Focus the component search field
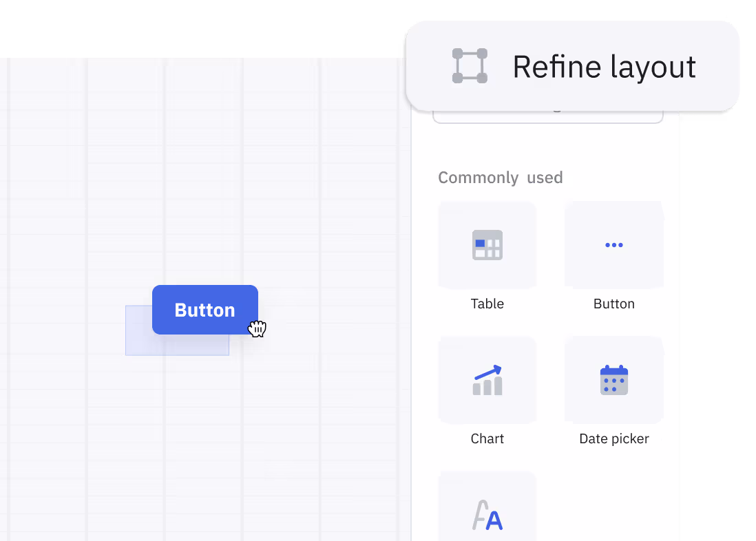The width and height of the screenshot is (756, 541). click(547, 116)
